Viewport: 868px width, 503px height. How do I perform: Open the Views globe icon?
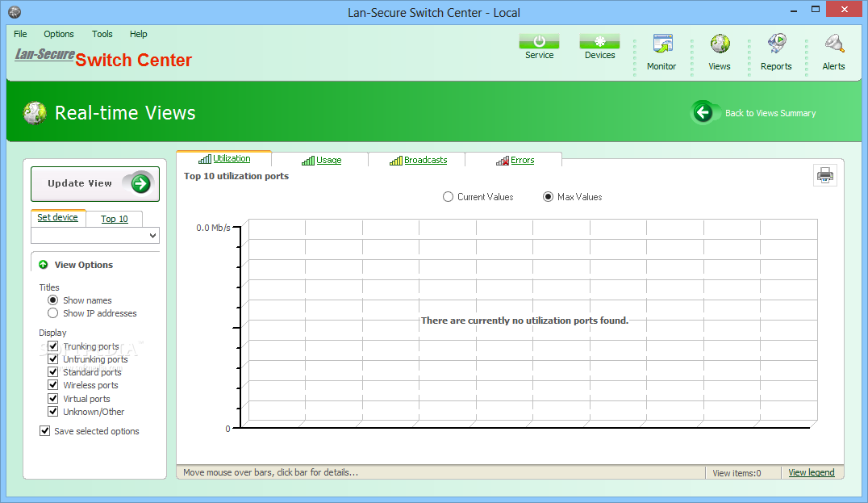click(x=720, y=44)
